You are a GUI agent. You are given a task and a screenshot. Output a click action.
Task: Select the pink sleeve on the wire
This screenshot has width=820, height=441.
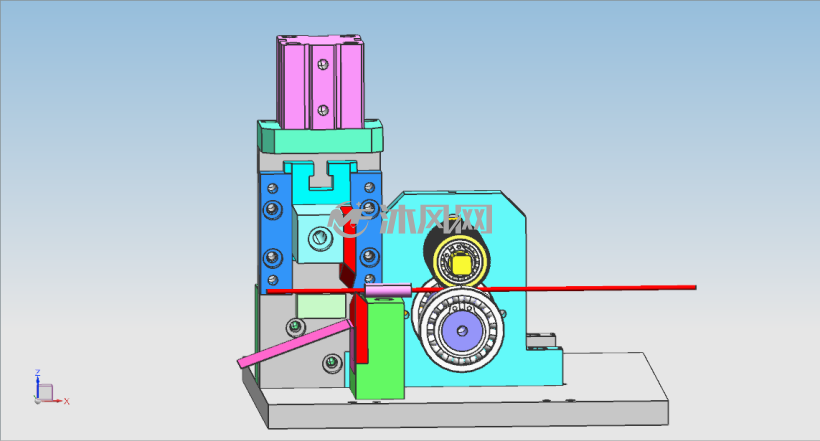(x=388, y=289)
